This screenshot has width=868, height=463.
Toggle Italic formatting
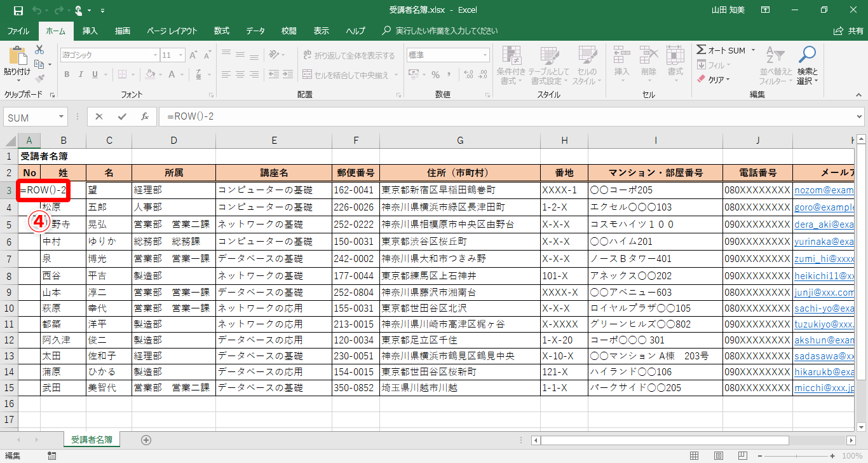pyautogui.click(x=82, y=74)
